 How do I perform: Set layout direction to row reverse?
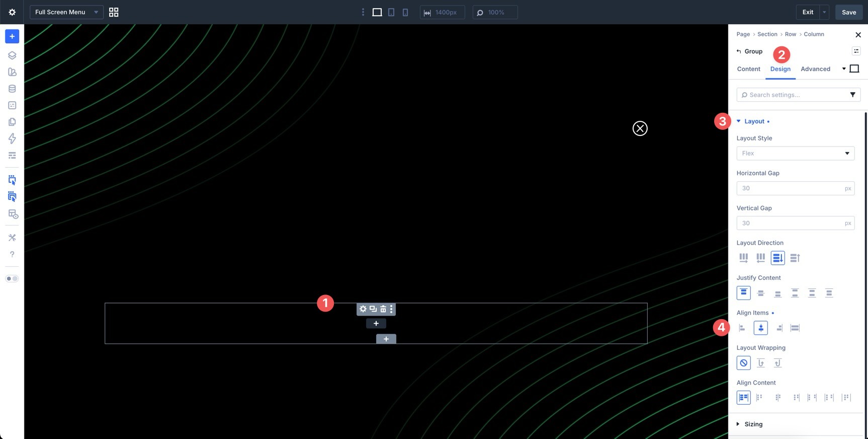(761, 258)
